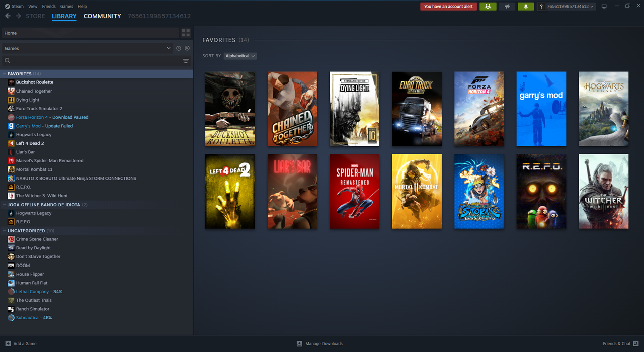Open the announcements megaphone icon
644x352 pixels.
coord(507,6)
